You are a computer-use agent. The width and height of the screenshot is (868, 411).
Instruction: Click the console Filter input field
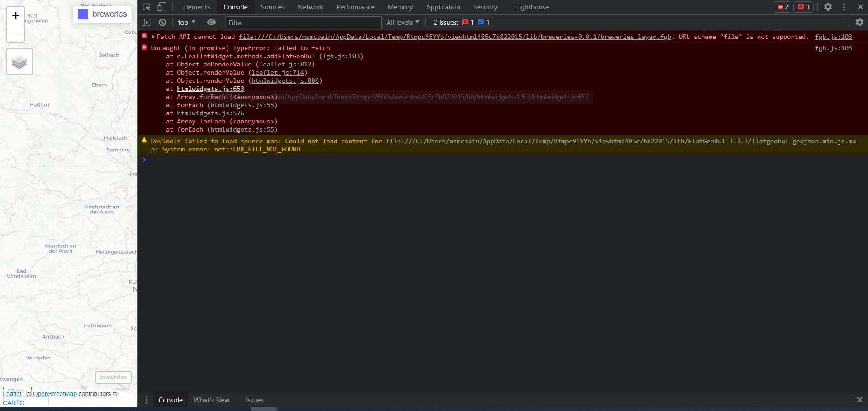[x=304, y=23]
